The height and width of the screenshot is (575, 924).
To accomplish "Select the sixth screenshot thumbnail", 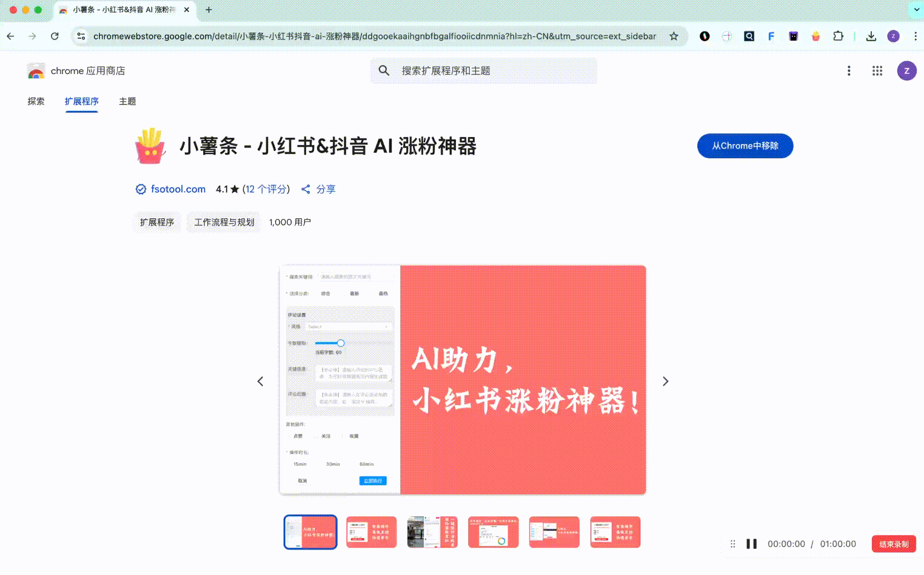I will point(615,533).
